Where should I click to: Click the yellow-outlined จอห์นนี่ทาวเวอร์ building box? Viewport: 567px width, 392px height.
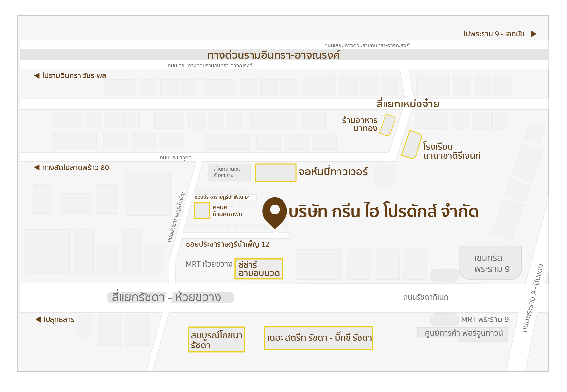[x=276, y=172]
